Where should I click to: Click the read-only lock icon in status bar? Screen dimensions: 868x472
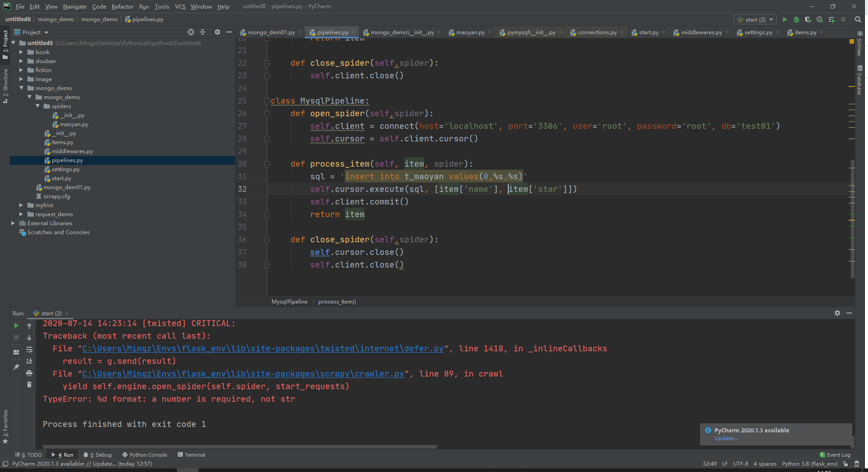coord(845,464)
